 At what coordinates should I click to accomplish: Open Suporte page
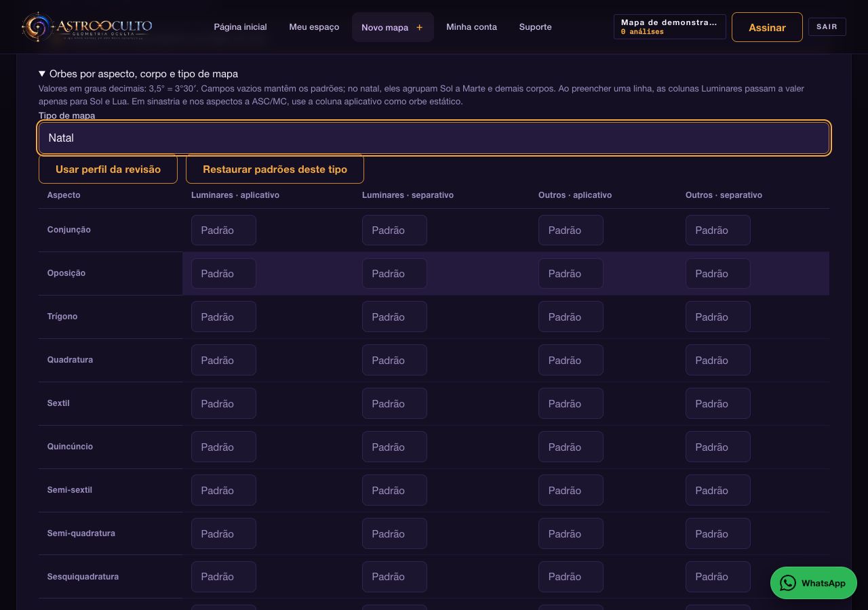535,27
